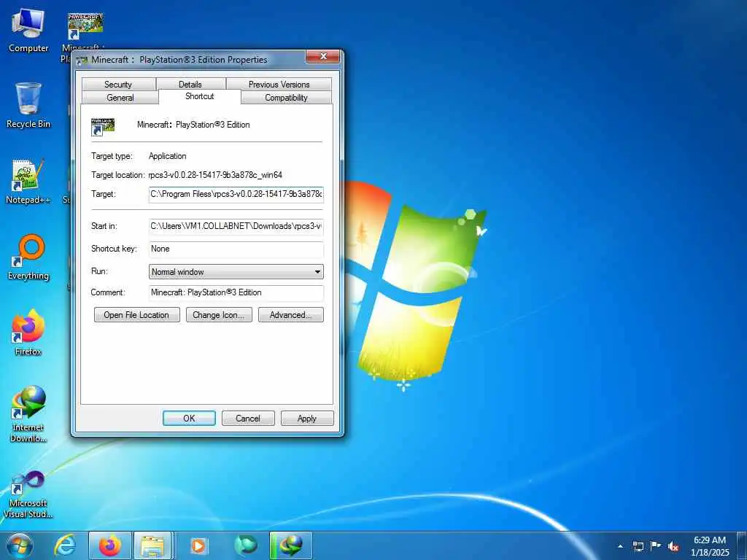Click the Target location value rpcs3-v0.0.28
This screenshot has height=560, width=747.
(x=215, y=175)
